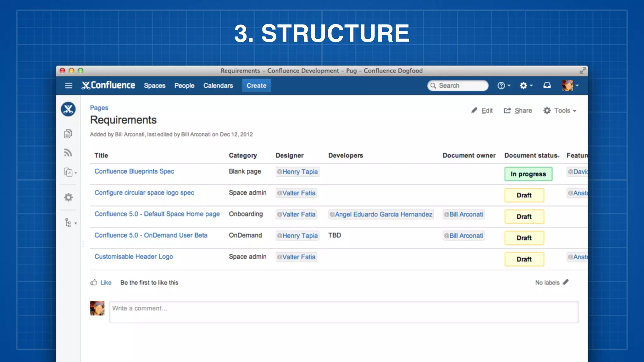Open Confluence 5.0 - OnDemand User Beta
The height and width of the screenshot is (362, 644).
click(151, 235)
